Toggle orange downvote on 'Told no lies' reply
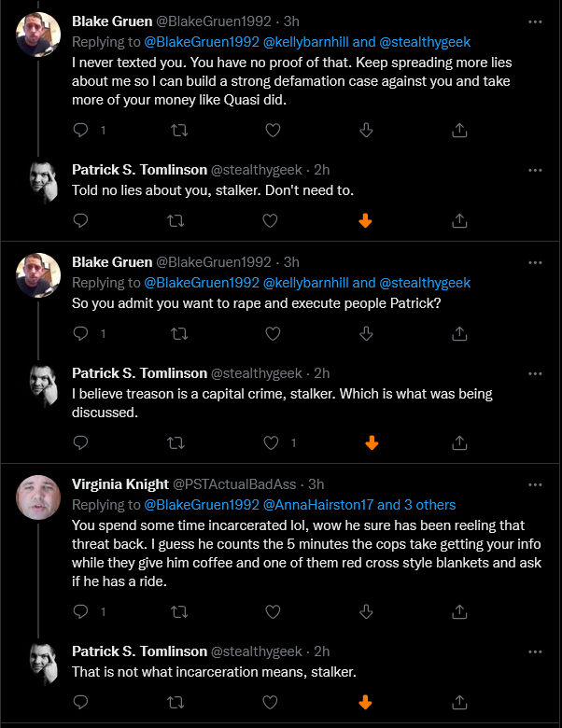This screenshot has width=562, height=728. coord(366,220)
